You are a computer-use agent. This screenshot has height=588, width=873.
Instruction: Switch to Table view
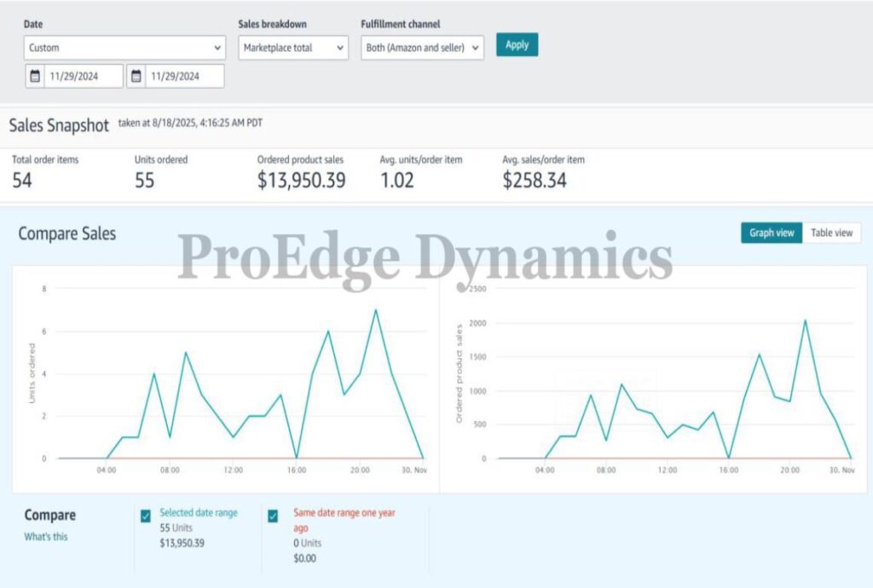coord(831,233)
